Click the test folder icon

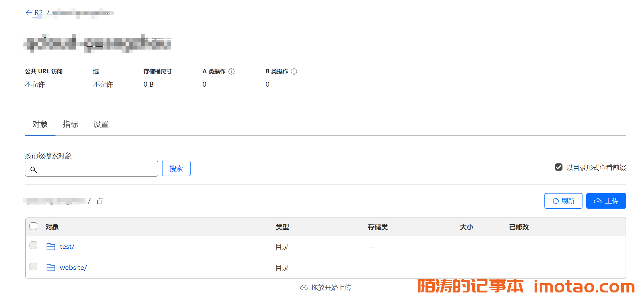pyautogui.click(x=51, y=247)
